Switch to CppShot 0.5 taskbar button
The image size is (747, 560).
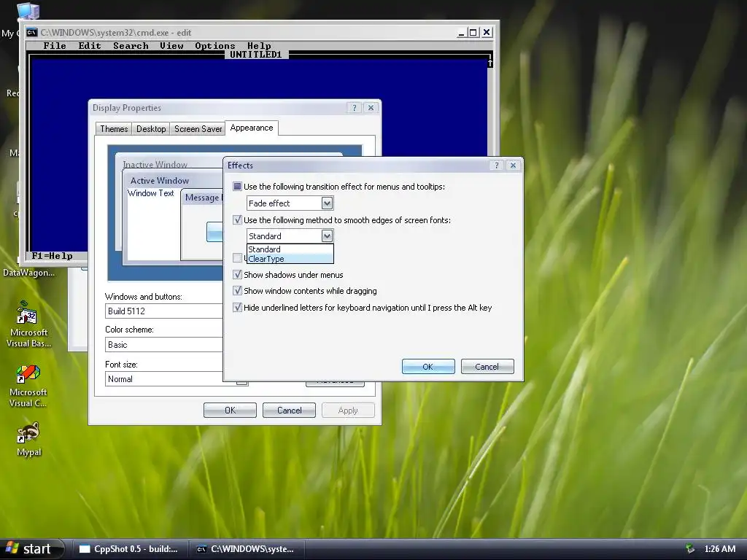pyautogui.click(x=129, y=549)
